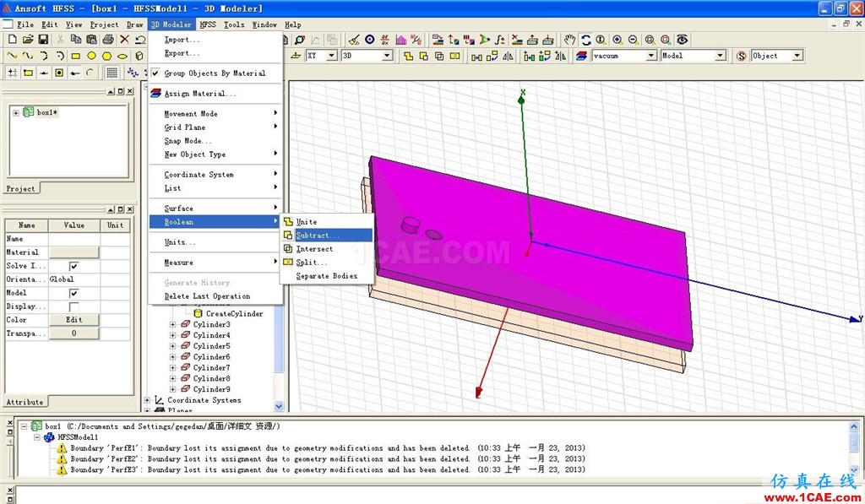This screenshot has height=504, width=865.
Task: Click the Name property value field
Action: click(x=74, y=239)
